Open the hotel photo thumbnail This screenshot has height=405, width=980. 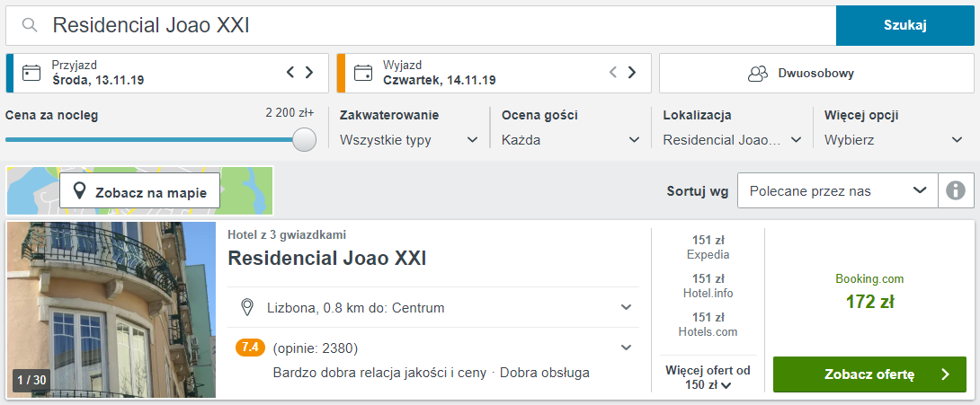tap(111, 310)
